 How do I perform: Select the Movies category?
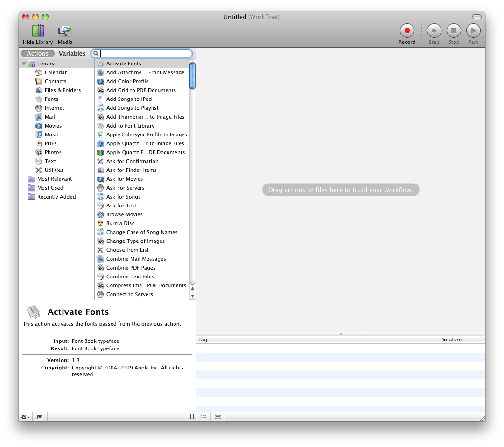[x=53, y=126]
